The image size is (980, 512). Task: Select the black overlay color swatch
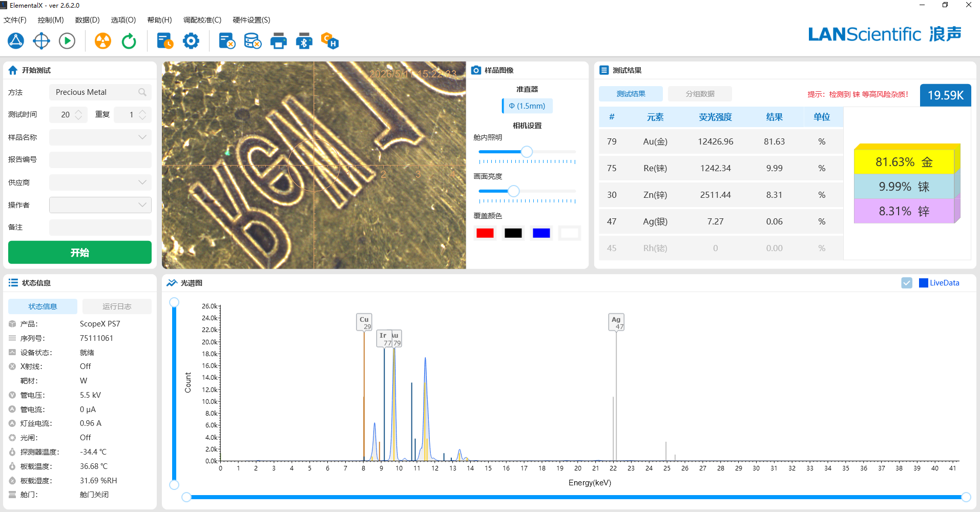click(x=513, y=233)
